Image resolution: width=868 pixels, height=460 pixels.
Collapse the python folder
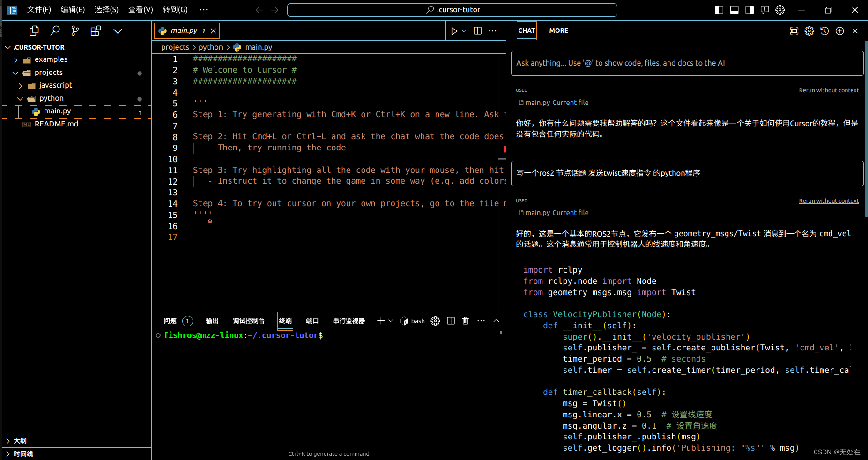77,98
